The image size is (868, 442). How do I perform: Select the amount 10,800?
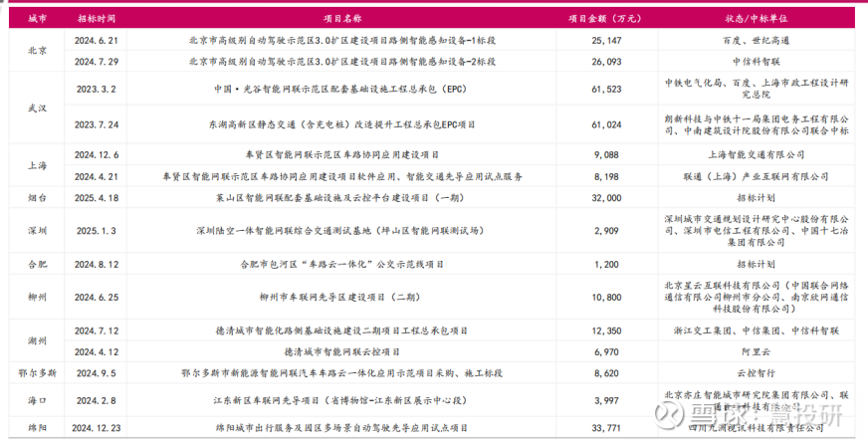point(606,297)
